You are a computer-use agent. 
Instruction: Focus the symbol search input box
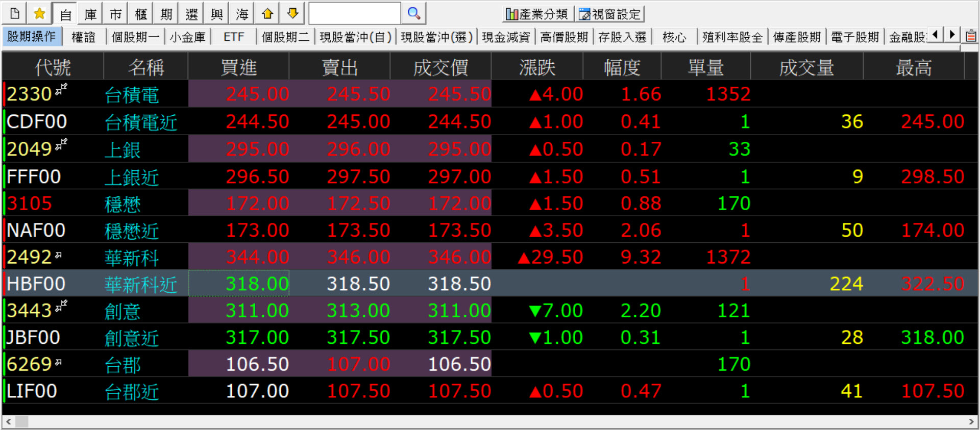click(354, 14)
